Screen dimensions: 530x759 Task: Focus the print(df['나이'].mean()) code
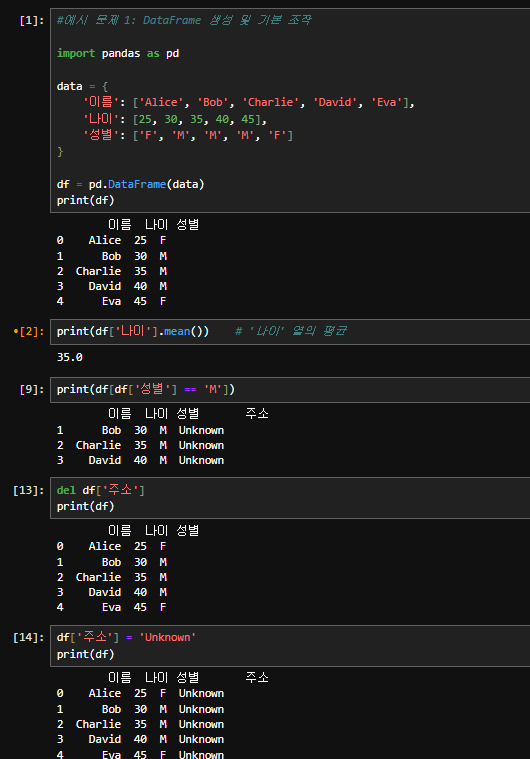coord(133,332)
